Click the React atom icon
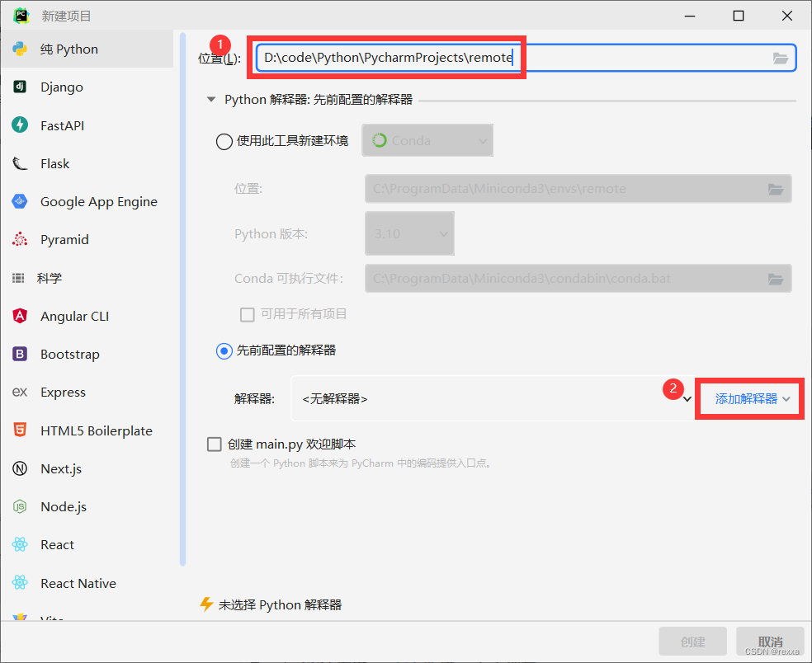The image size is (812, 663). click(20, 544)
